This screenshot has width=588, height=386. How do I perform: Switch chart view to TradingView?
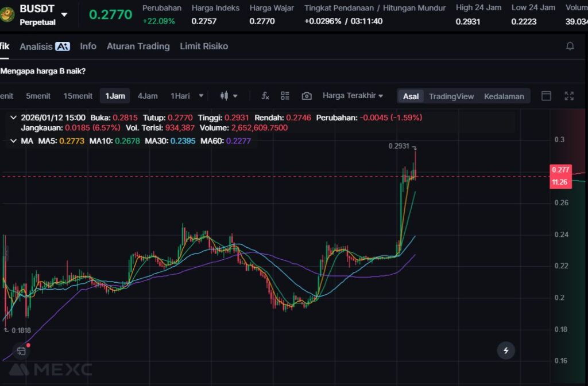tap(451, 96)
